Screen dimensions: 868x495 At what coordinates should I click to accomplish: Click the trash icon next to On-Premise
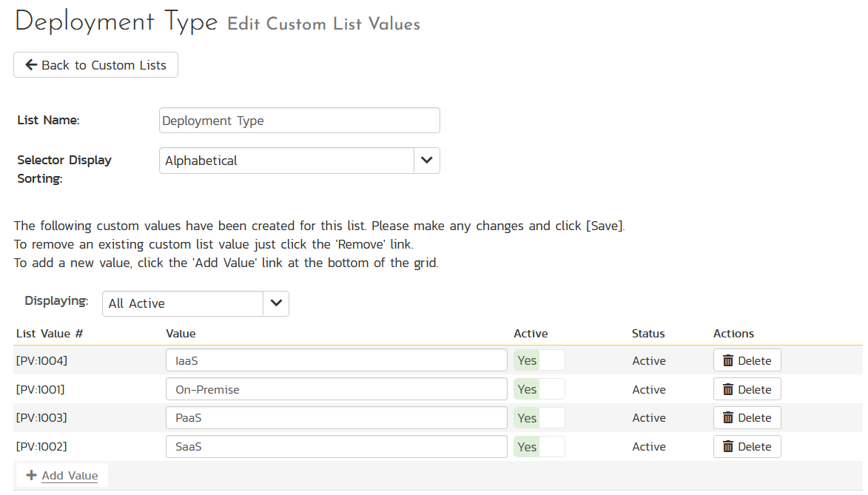[x=729, y=388]
